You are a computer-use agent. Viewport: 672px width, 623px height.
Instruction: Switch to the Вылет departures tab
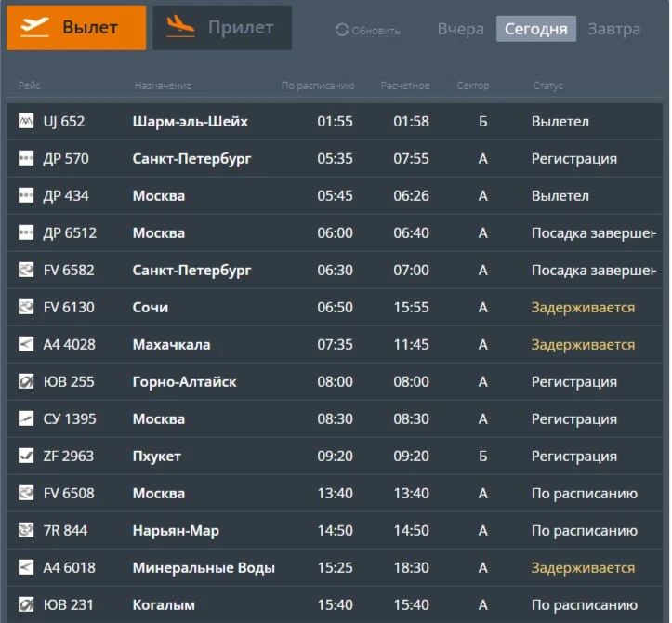tap(76, 28)
